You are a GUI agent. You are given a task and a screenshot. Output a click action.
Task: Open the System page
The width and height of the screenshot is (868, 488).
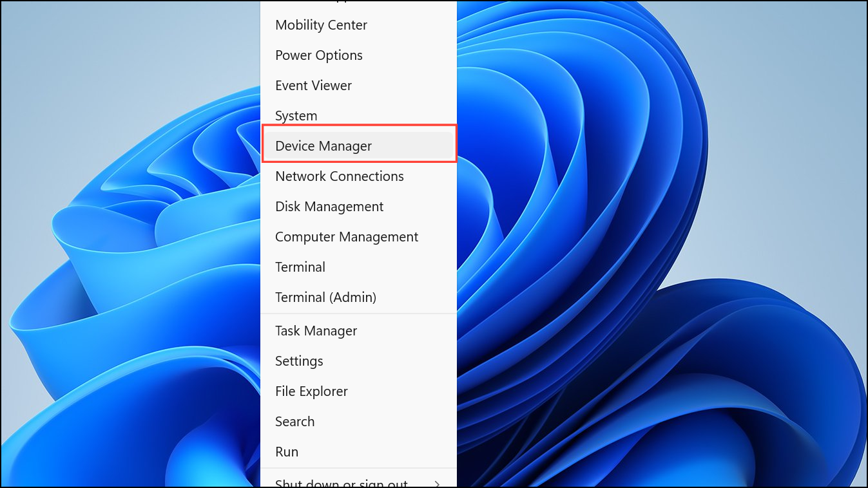coord(296,115)
